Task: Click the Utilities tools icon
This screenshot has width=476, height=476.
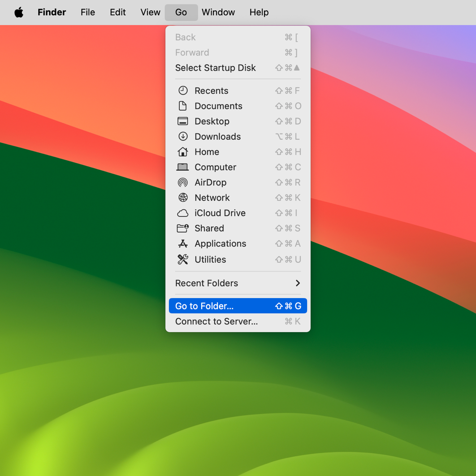Action: [x=183, y=260]
